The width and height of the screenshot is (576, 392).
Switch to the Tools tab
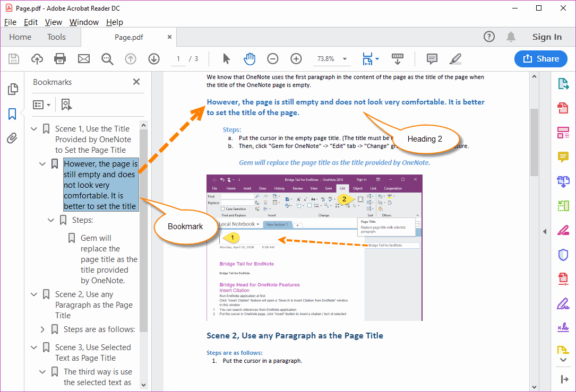point(56,37)
